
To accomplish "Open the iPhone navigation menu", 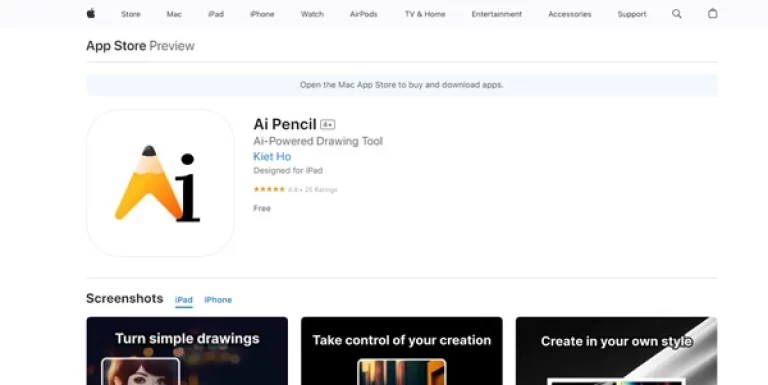I will tap(262, 14).
